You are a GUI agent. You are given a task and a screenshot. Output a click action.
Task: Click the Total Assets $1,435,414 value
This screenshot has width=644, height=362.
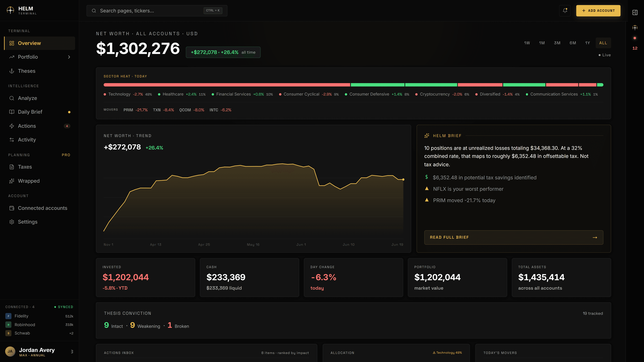541,277
